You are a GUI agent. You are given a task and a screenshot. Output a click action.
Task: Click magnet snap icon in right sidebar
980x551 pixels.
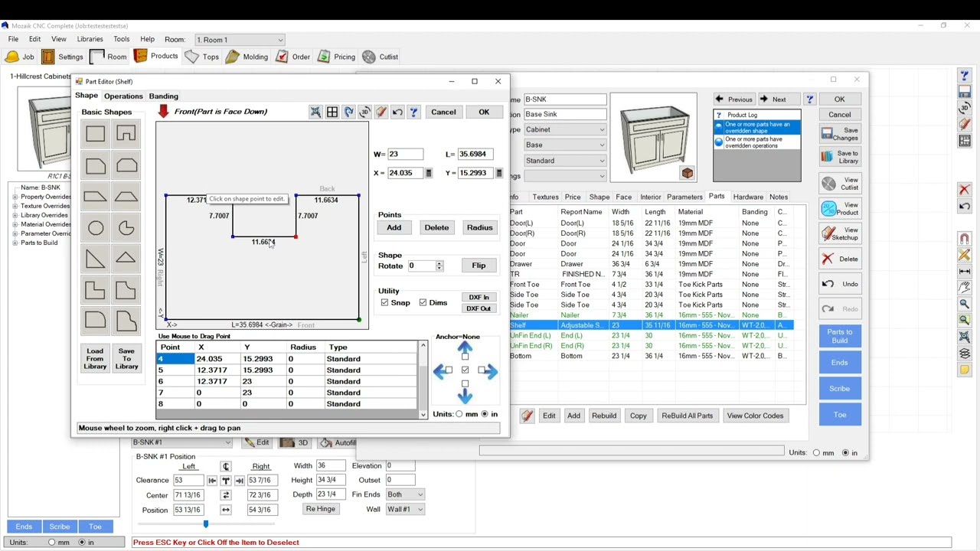[x=965, y=239]
